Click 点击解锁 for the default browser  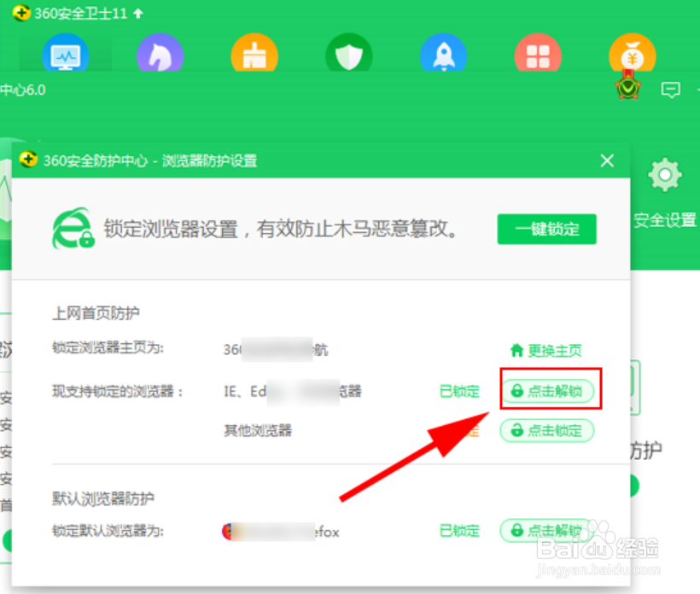click(x=547, y=530)
